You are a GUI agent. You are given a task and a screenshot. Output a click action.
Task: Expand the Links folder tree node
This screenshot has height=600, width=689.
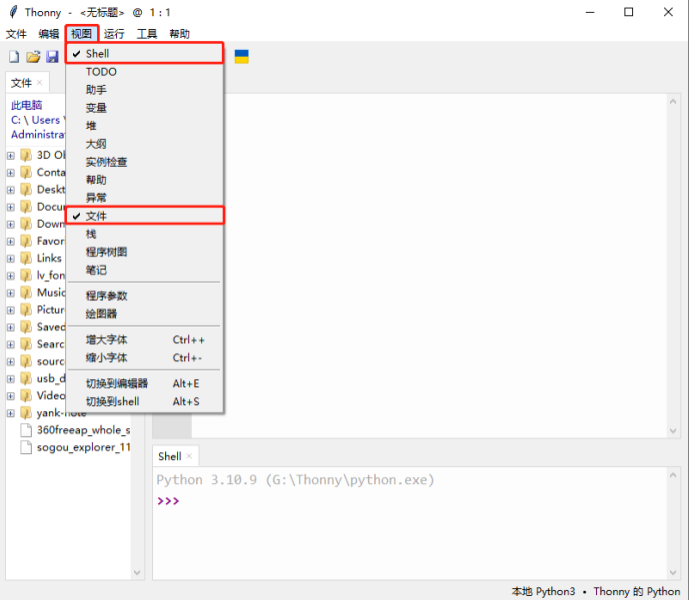[11, 258]
